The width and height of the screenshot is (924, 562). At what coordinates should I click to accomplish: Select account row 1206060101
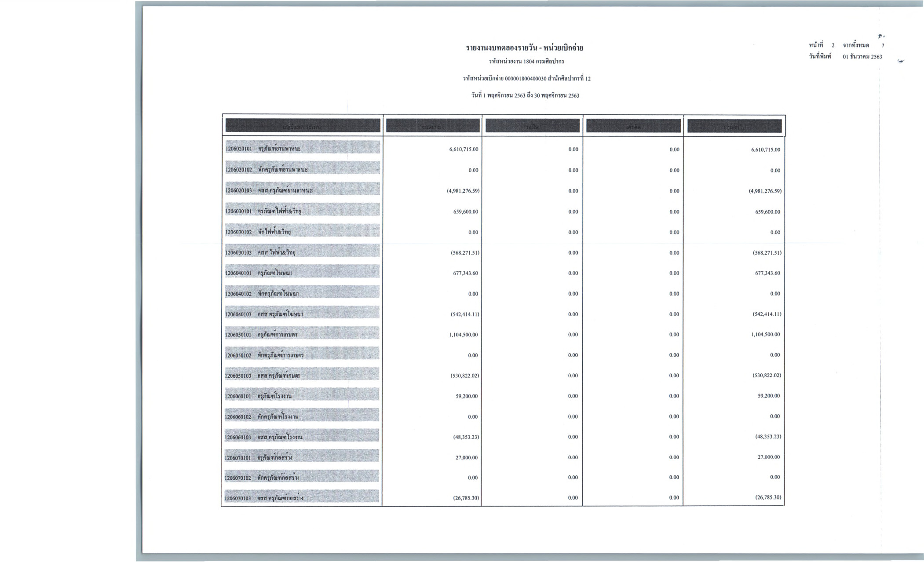point(302,396)
